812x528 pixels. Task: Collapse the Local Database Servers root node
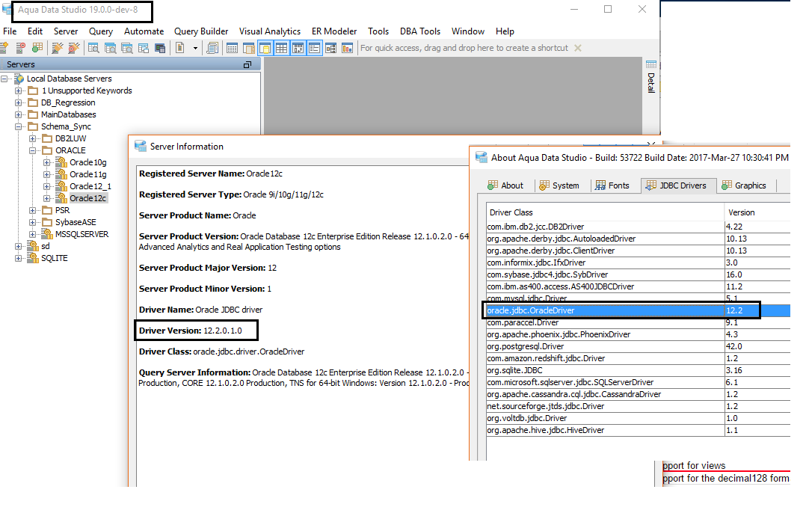4,79
